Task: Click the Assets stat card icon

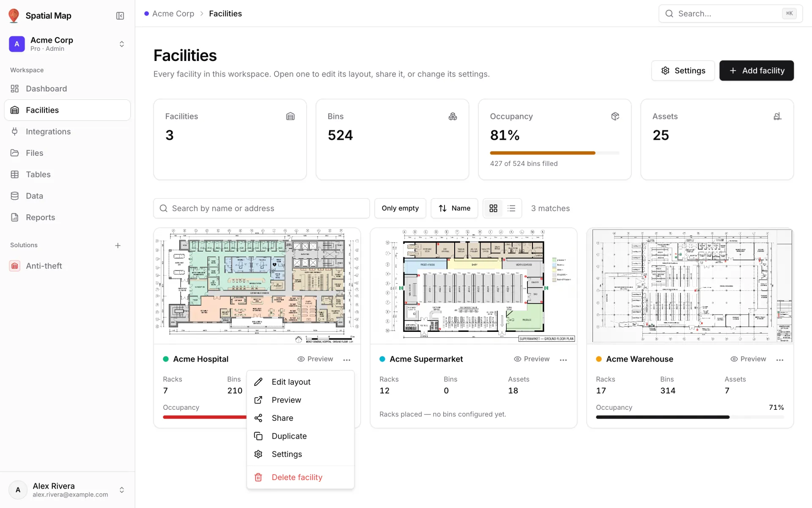Action: [777, 116]
